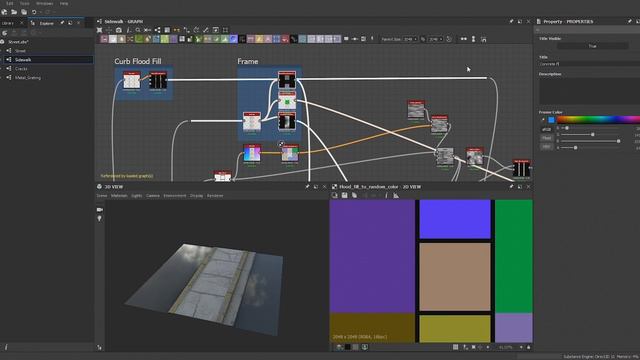Viewport: 640px width, 360px height.
Task: Click the Frame Color eyedropper icon
Action: click(x=542, y=120)
